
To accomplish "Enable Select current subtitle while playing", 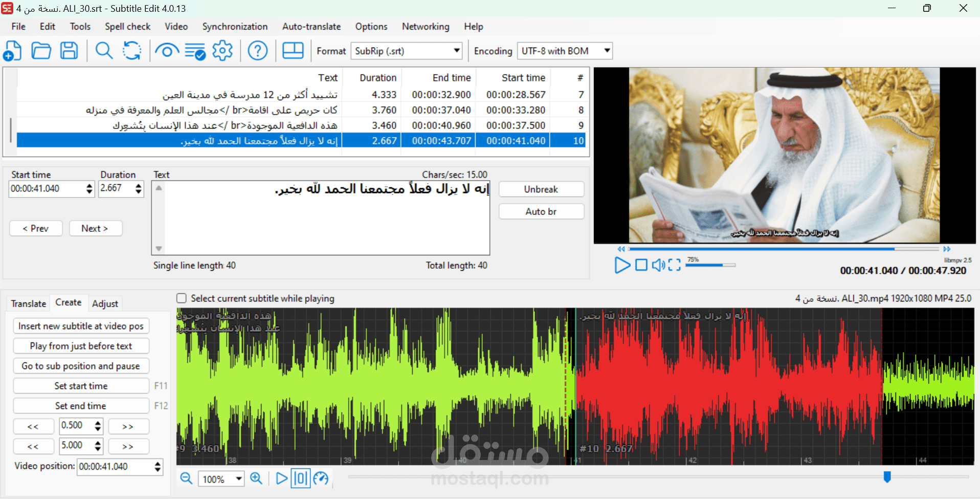I will coord(182,298).
